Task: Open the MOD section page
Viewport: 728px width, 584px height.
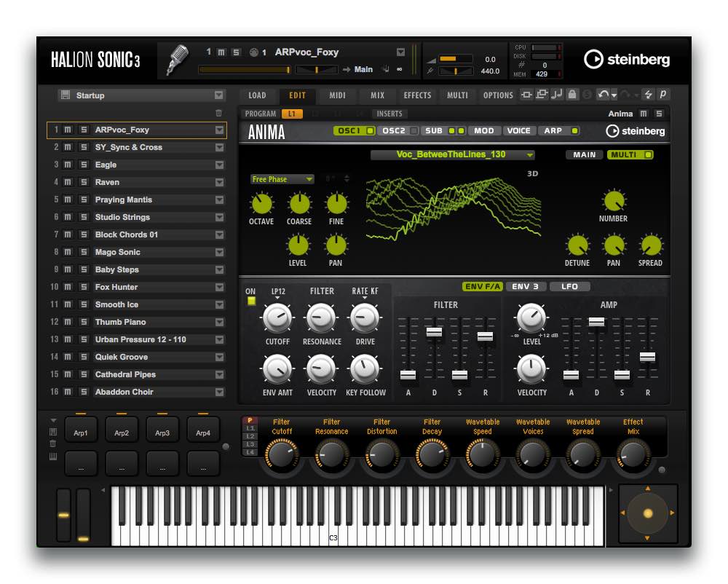Action: pos(484,131)
